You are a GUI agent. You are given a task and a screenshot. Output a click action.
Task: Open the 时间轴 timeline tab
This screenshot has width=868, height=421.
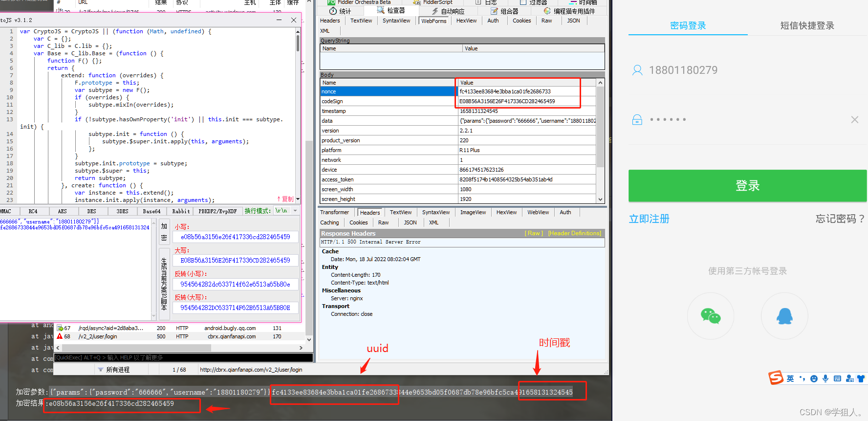point(584,2)
